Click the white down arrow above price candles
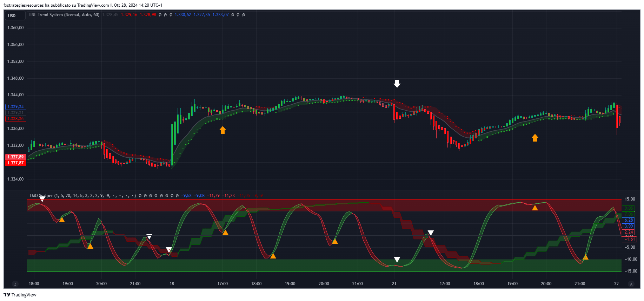 [397, 84]
